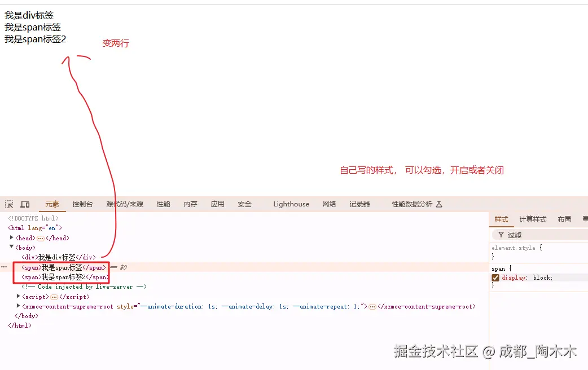Image resolution: width=588 pixels, height=370 pixels.
Task: Click the page text 我是span标签2
Action: 35,39
